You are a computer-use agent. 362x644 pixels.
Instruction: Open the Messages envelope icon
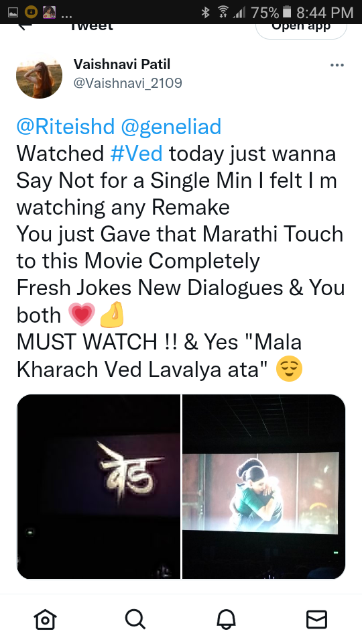[x=317, y=619]
